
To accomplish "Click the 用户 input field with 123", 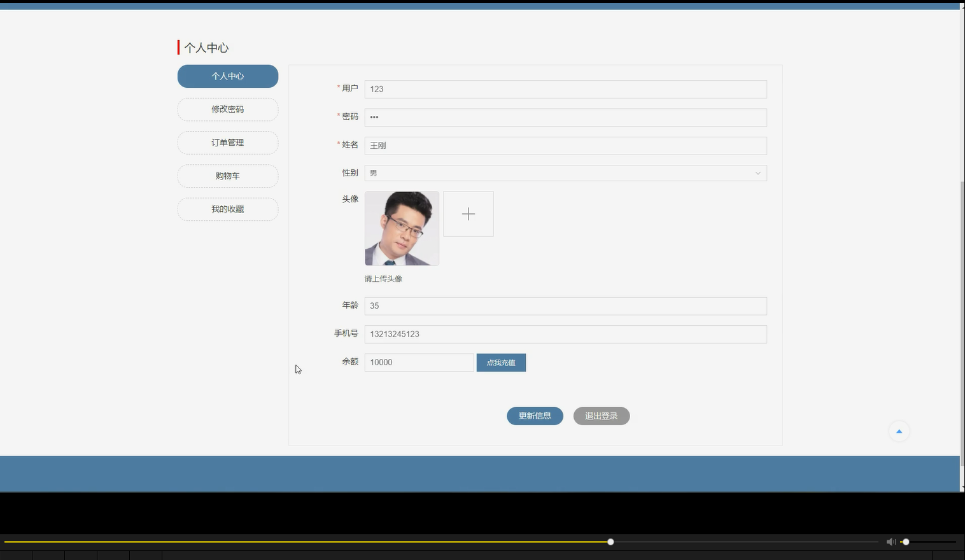I will [x=565, y=89].
